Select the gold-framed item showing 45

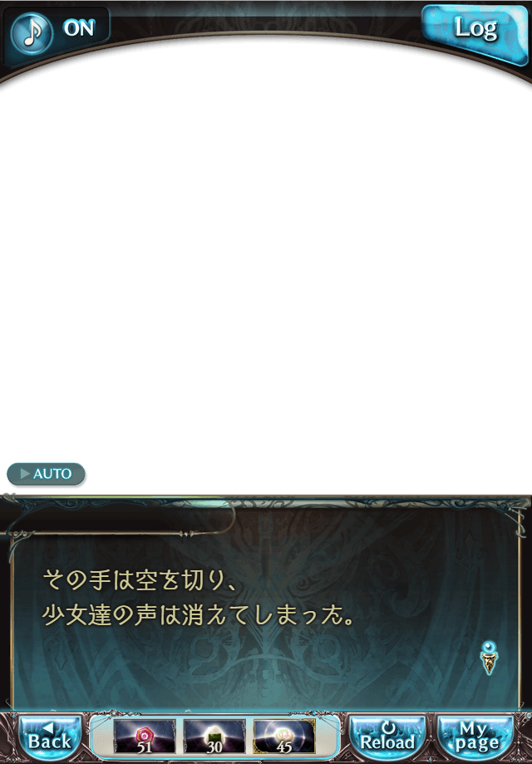tap(284, 737)
